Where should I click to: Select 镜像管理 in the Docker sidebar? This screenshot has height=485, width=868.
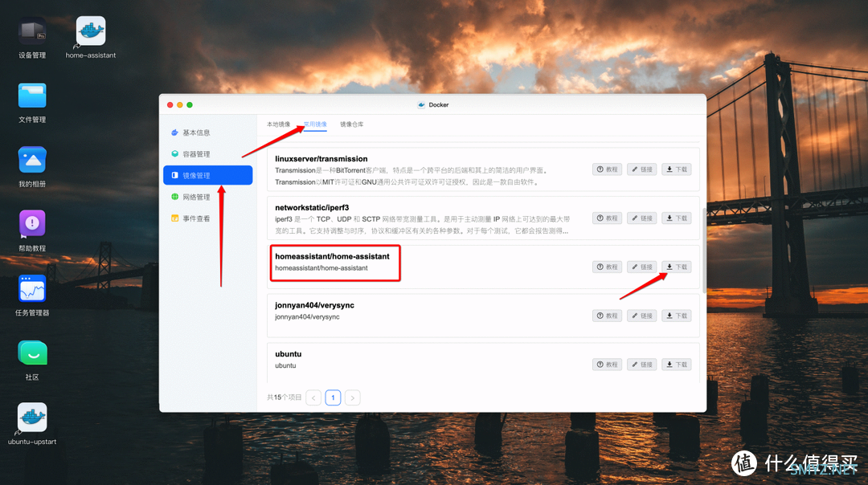pos(208,175)
